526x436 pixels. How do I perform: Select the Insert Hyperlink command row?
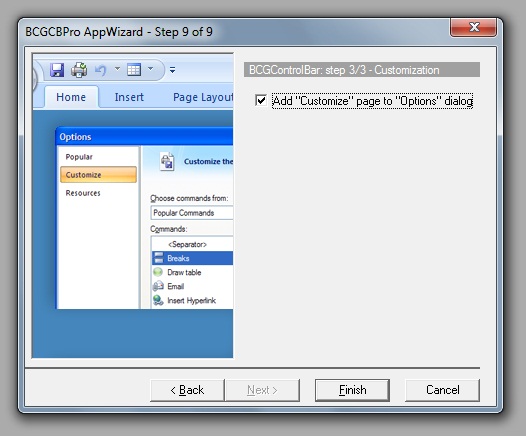[192, 301]
